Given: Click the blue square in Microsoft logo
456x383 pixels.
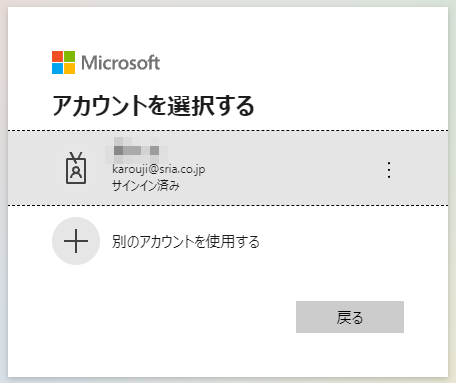Looking at the screenshot, I should [x=57, y=68].
